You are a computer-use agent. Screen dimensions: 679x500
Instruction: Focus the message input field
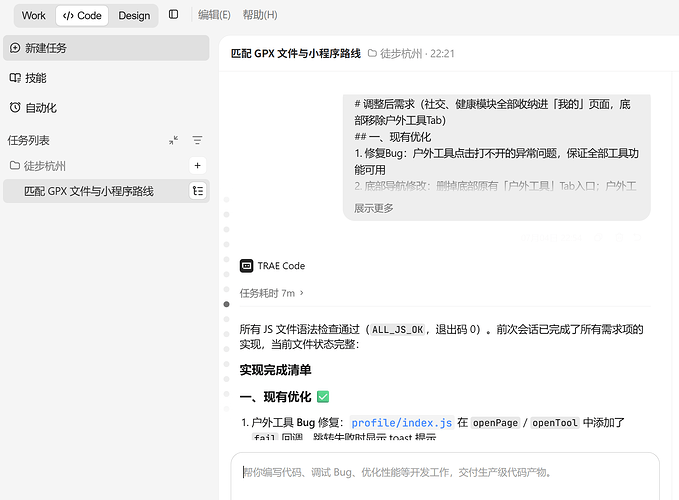point(445,476)
